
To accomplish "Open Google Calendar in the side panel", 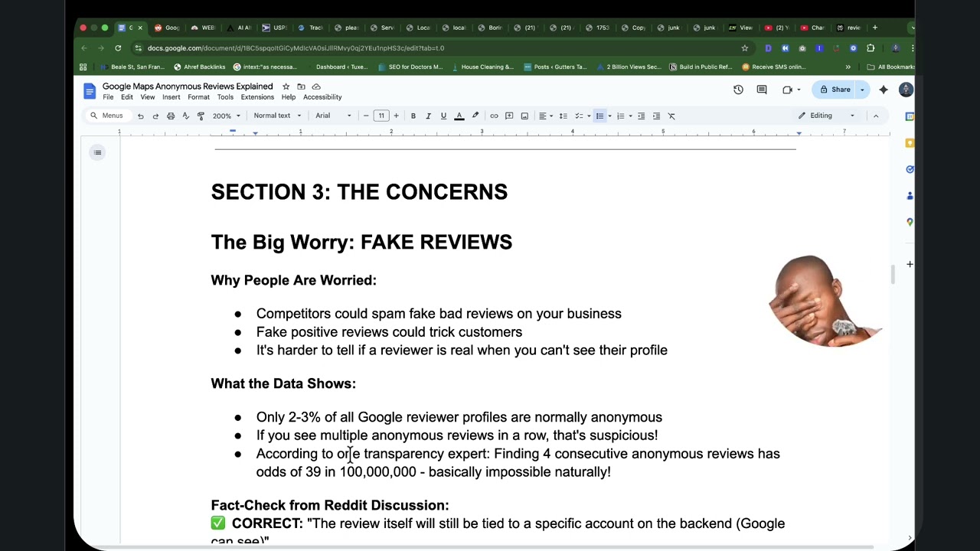I will pyautogui.click(x=910, y=117).
